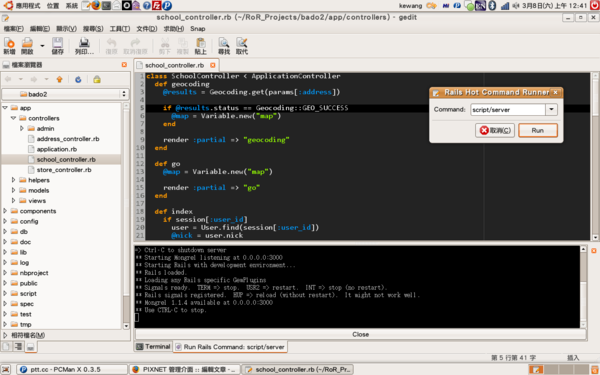Viewport: 600px width, 375px height.
Task: Refresh the file browser view
Action: [78, 80]
